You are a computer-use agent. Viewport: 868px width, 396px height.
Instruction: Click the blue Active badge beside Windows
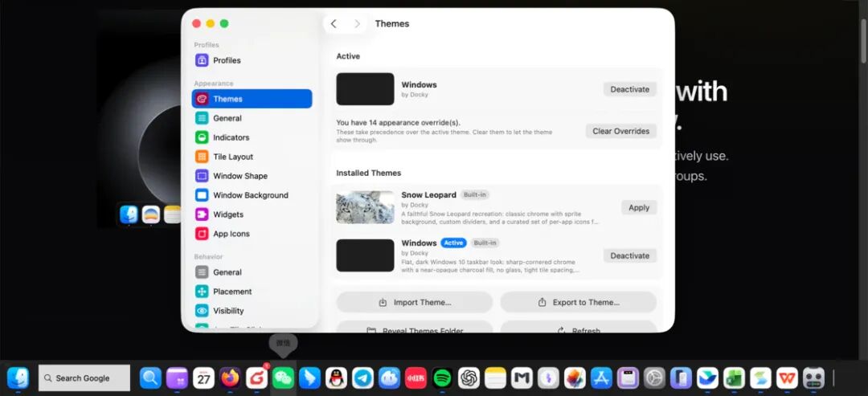[453, 243]
